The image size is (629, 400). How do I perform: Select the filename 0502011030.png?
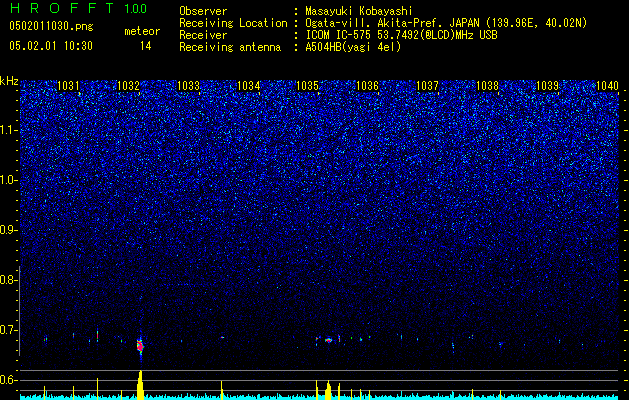click(51, 27)
